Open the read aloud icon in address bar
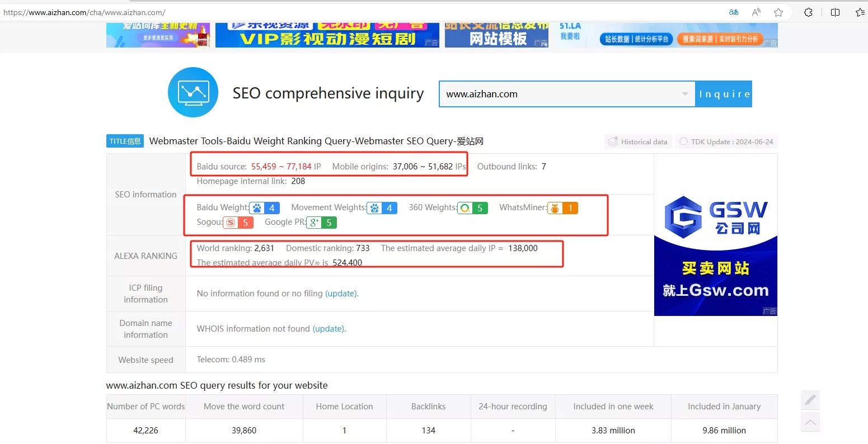Screen dimensions: 868x444 point(756,12)
